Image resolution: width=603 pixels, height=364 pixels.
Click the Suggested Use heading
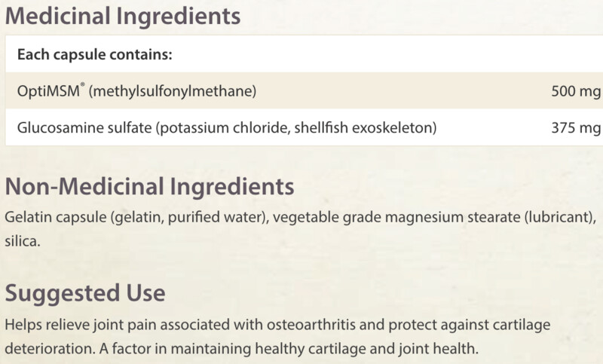tap(85, 293)
